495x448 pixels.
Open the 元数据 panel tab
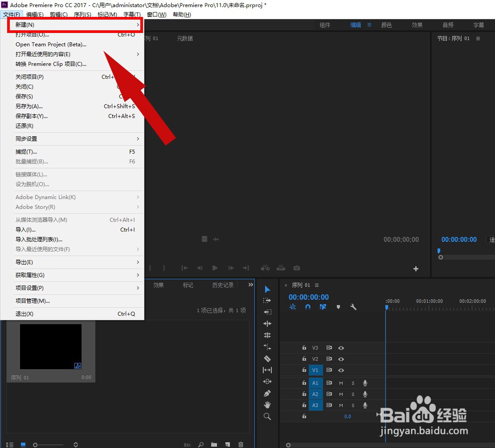[184, 38]
